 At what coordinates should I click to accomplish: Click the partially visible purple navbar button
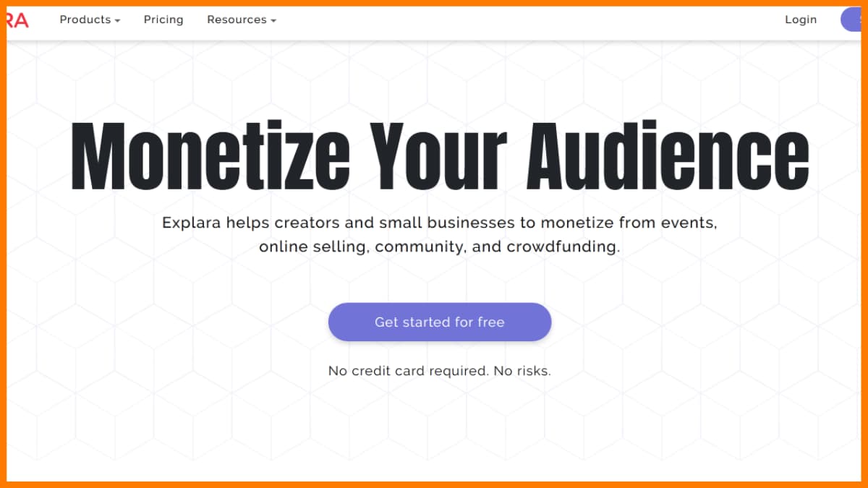pos(854,20)
